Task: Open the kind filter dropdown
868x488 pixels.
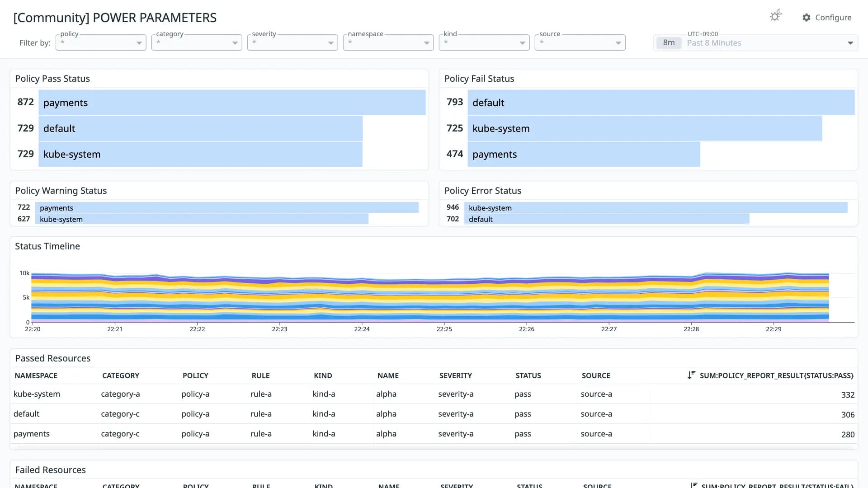Action: coord(484,42)
